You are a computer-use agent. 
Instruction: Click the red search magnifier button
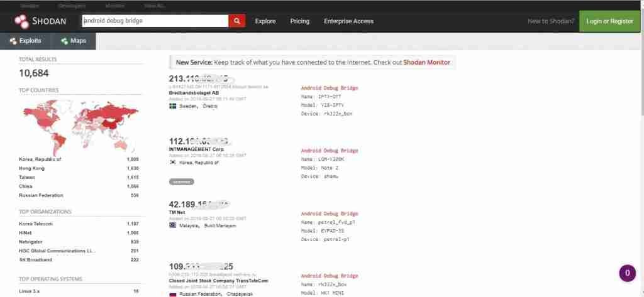coord(237,21)
